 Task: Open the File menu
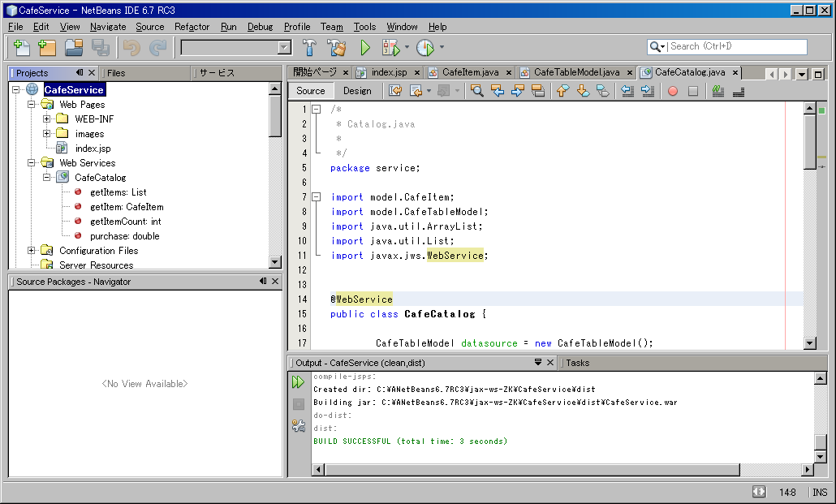pos(15,27)
